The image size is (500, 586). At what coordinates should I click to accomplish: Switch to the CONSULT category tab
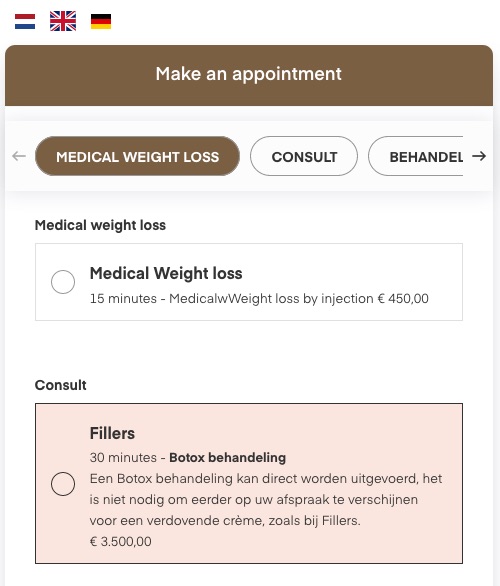click(x=304, y=156)
